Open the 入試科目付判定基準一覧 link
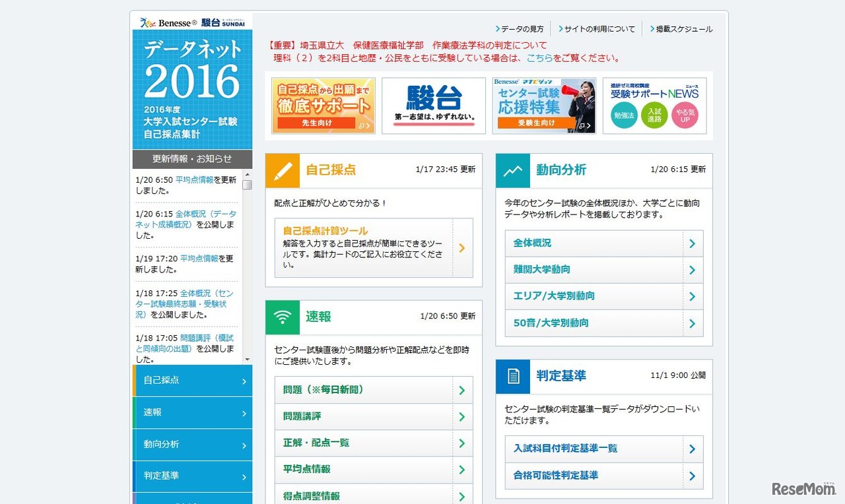845x504 pixels. click(x=566, y=449)
